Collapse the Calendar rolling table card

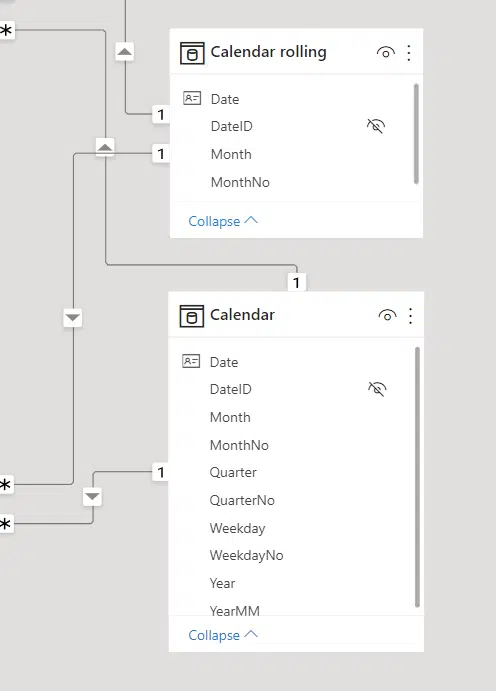click(x=223, y=221)
